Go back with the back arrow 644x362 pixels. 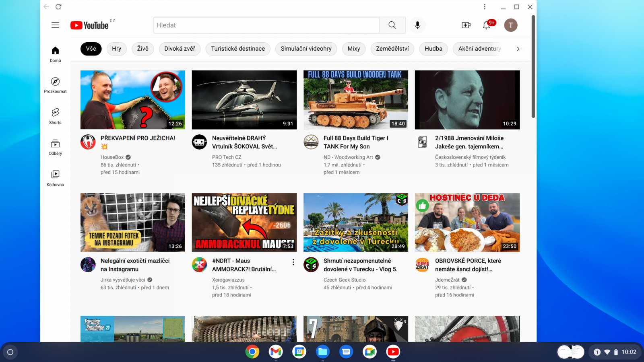[x=46, y=7]
